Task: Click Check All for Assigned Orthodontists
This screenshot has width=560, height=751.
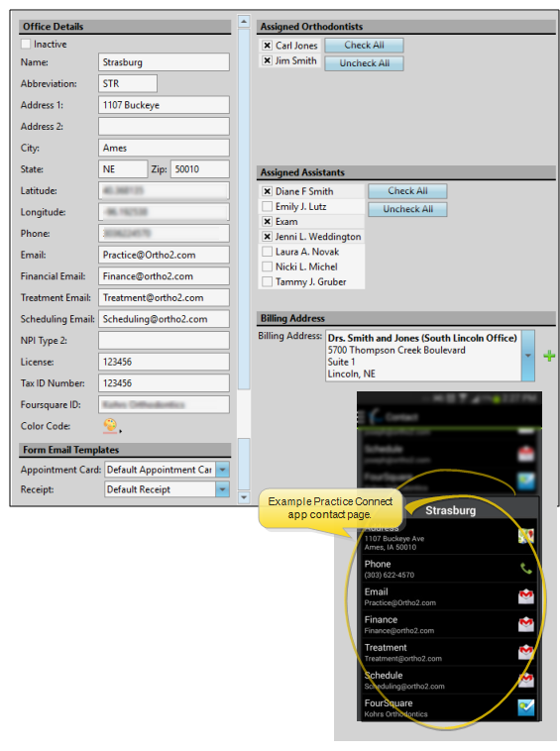Action: 364,45
